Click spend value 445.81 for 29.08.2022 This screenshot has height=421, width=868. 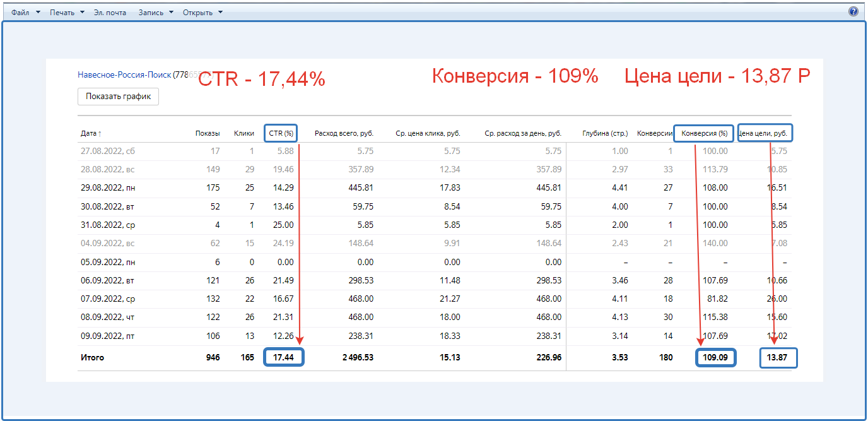click(x=361, y=188)
